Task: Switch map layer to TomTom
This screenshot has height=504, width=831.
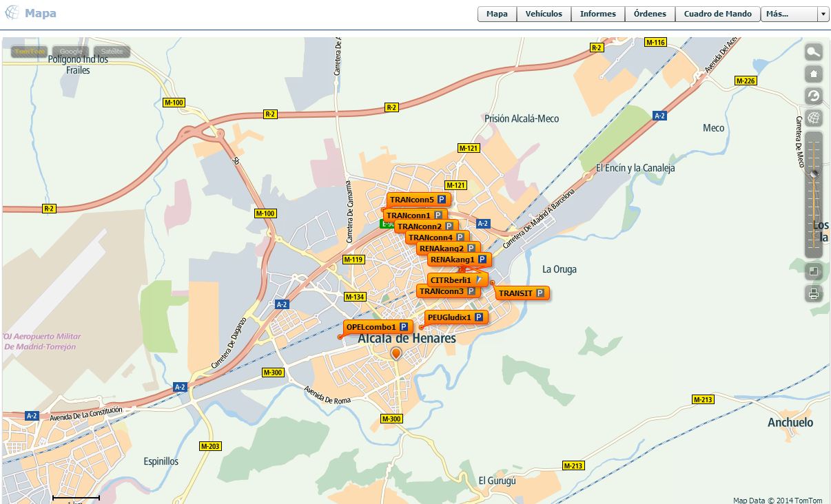Action: [x=30, y=52]
